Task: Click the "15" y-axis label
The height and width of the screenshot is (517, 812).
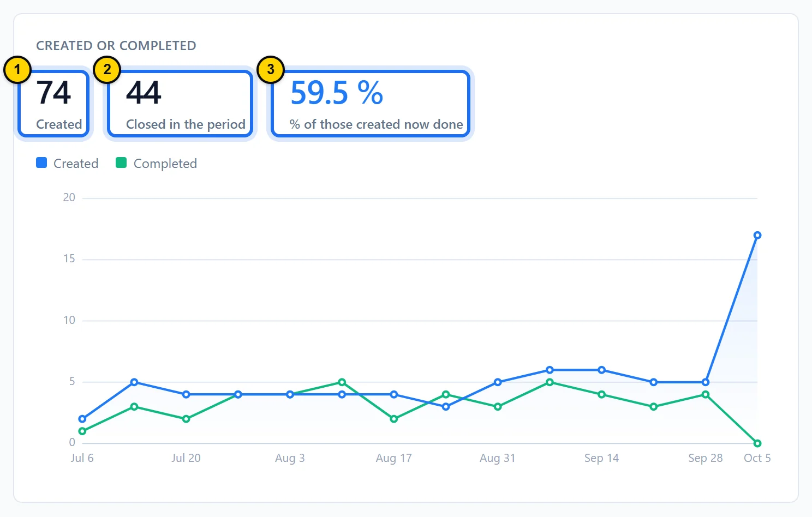Action: pyautogui.click(x=69, y=258)
